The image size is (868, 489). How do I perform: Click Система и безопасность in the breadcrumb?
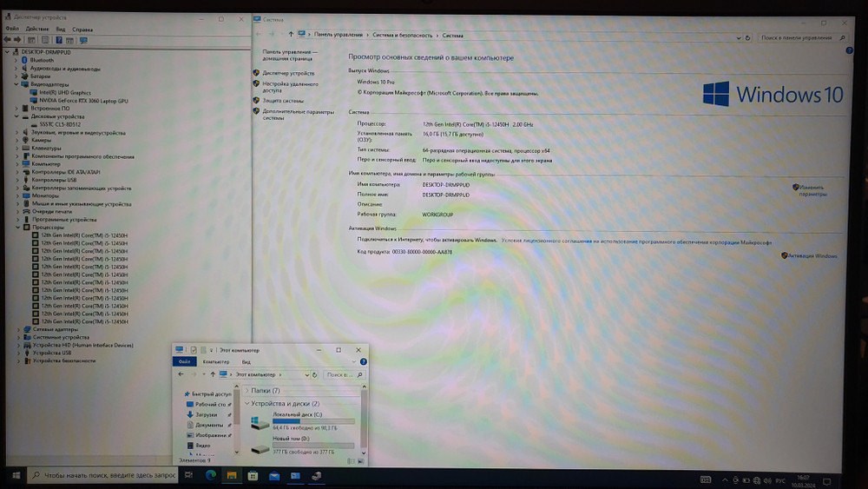(x=403, y=35)
